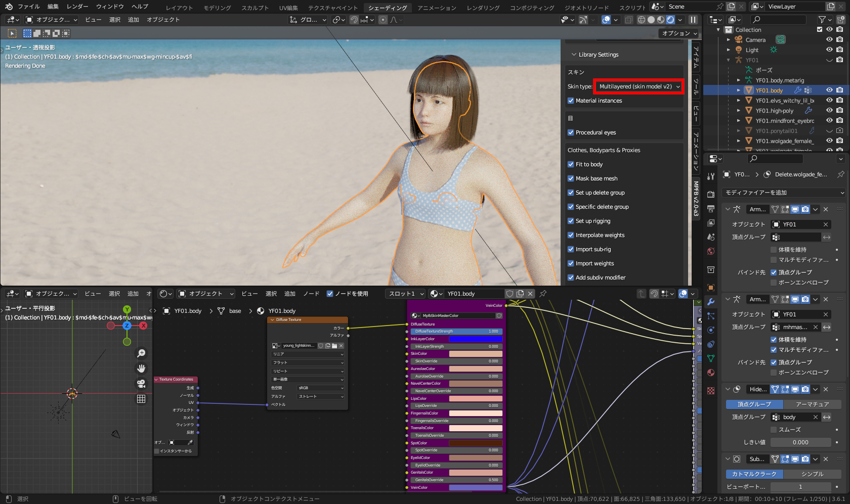Screen dimensions: 850x504
Task: Toggle snapping with the magnet icon
Action: [x=354, y=20]
